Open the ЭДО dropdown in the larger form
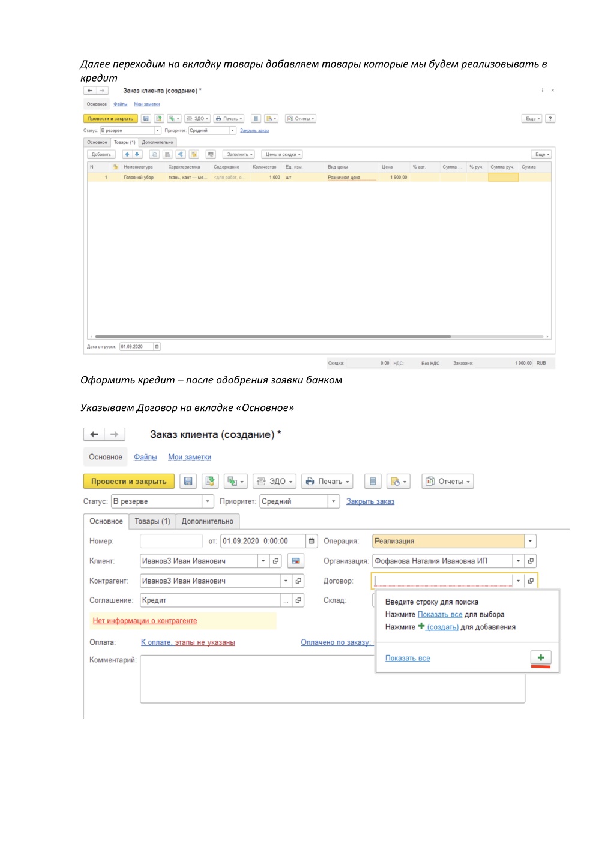Screen dimensions: 614x868 point(275,481)
